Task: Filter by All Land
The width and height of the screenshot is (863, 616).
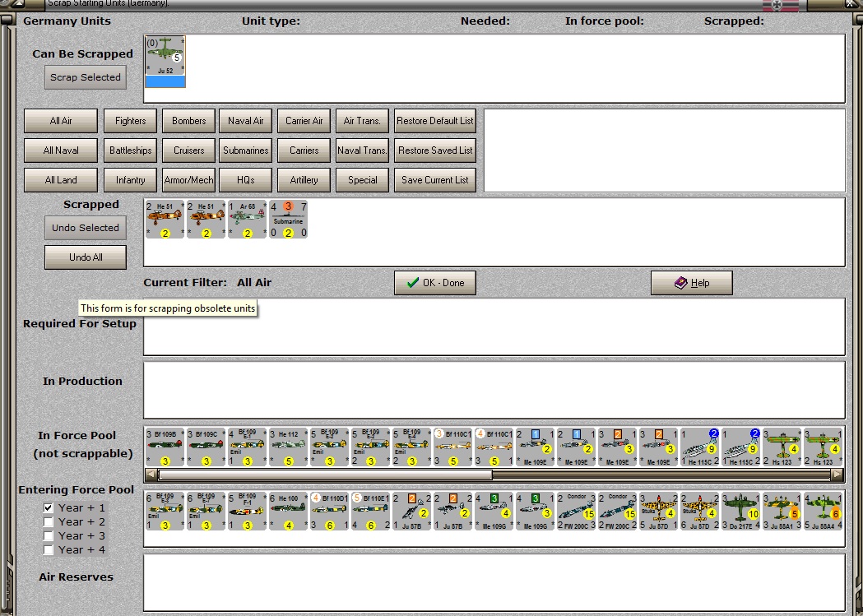Action: tap(61, 180)
